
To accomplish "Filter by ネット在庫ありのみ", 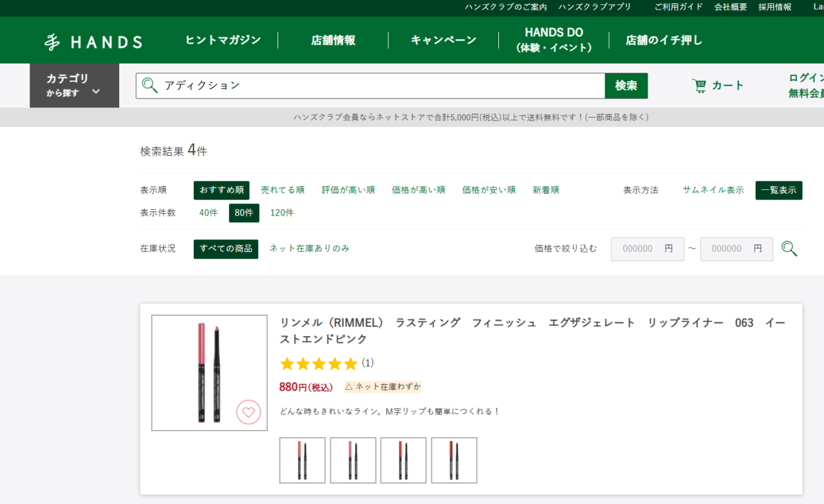I will tap(310, 248).
